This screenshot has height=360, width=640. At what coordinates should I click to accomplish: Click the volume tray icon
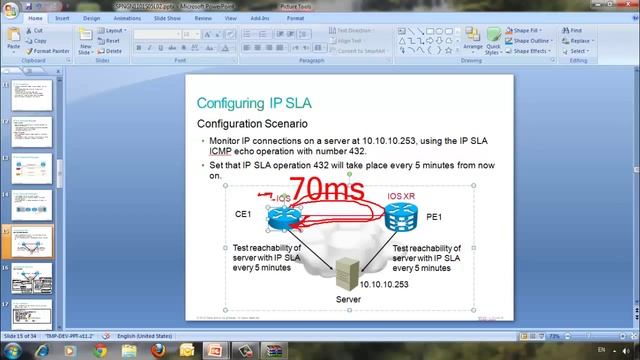[626, 351]
